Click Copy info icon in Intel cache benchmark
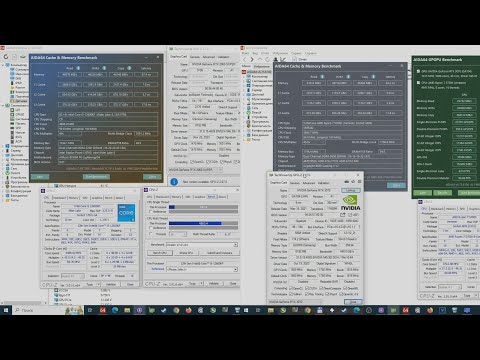480x360 pixels. 129,68
